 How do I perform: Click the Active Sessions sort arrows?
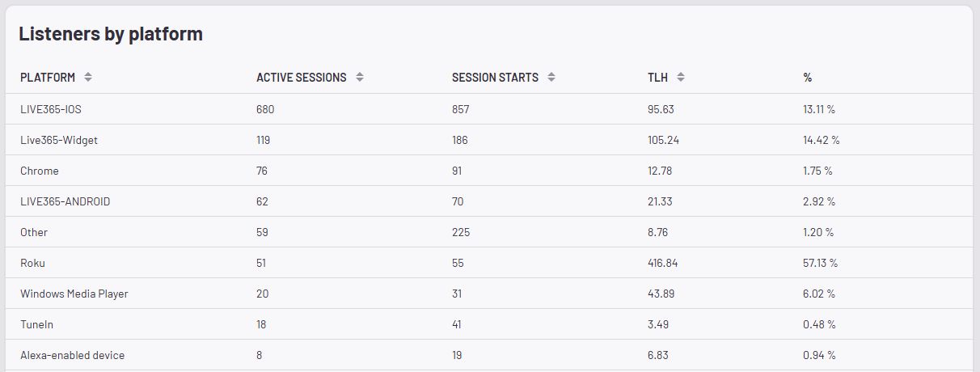coord(360,78)
